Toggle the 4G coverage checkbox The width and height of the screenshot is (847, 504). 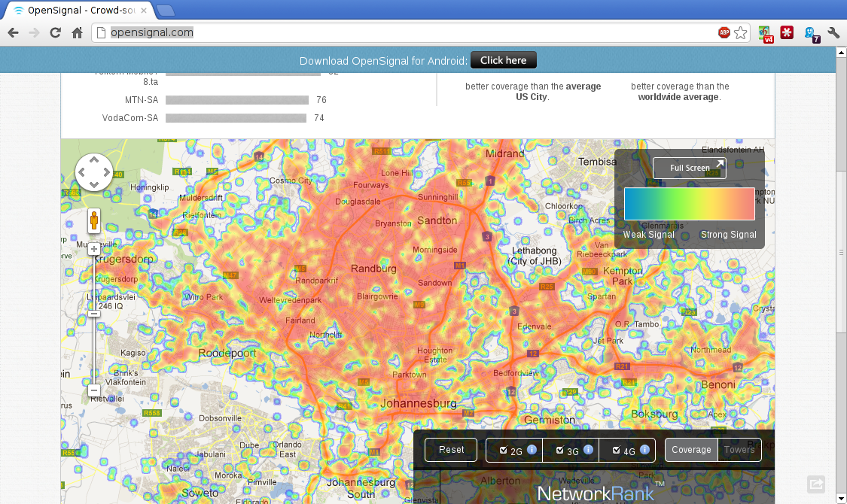pos(617,450)
